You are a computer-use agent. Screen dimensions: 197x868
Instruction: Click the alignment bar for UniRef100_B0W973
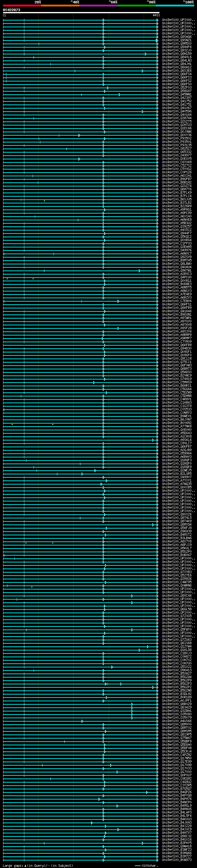point(81,860)
